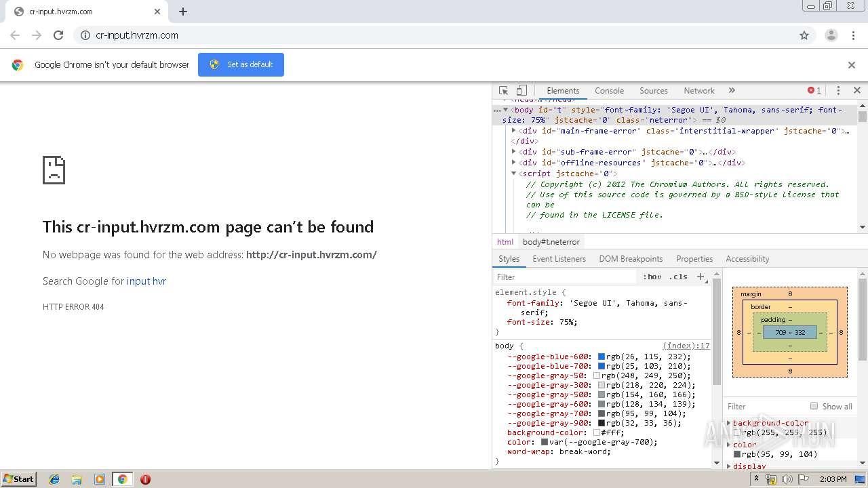Close the DevTools panel
Viewport: 868px width, 488px height.
(856, 90)
